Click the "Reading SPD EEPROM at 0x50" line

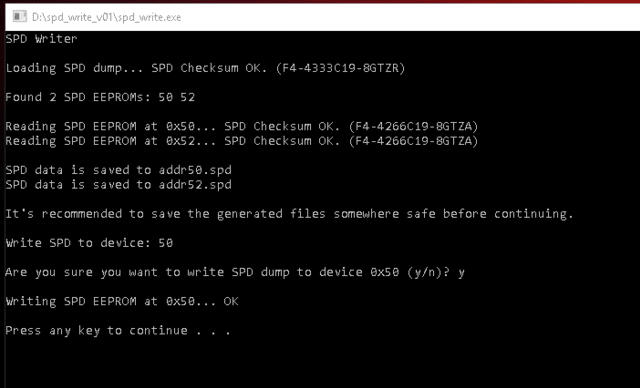[x=242, y=126]
